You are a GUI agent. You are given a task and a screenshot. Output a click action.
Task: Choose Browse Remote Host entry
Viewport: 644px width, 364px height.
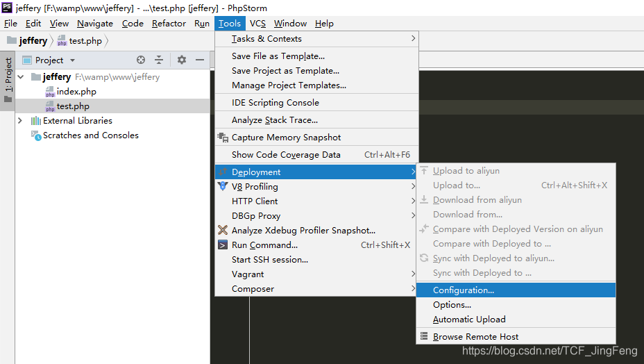coord(516,336)
